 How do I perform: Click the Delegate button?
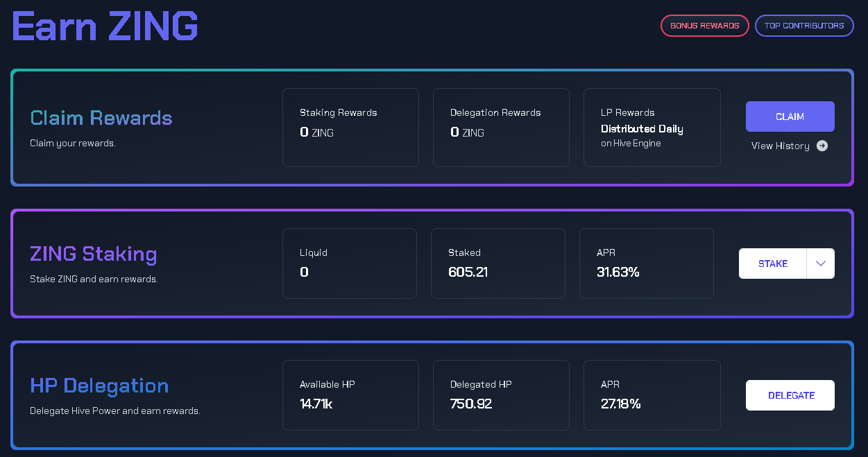point(790,395)
